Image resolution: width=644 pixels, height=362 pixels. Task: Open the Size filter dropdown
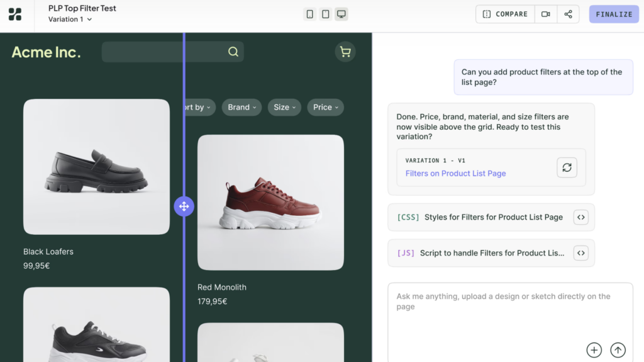coord(284,108)
